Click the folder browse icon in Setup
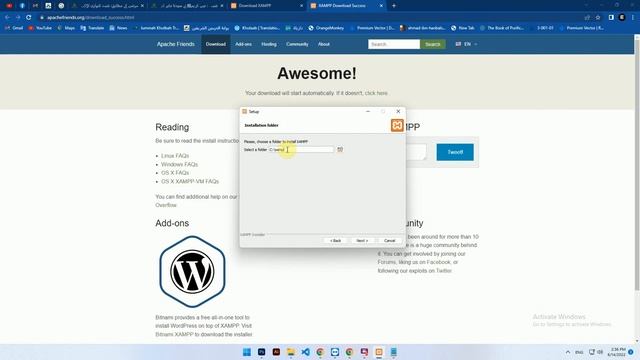The width and height of the screenshot is (640, 360). (x=340, y=149)
